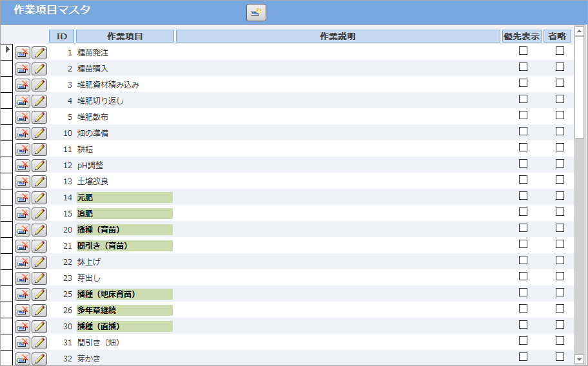Tick 省略 for 畑の準備
This screenshot has width=588, height=366.
(560, 131)
